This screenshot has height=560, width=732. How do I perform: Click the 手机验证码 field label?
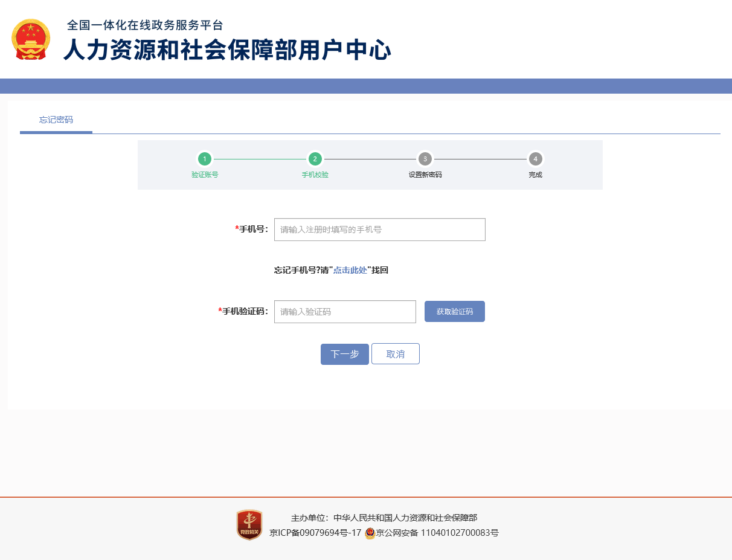tap(243, 311)
